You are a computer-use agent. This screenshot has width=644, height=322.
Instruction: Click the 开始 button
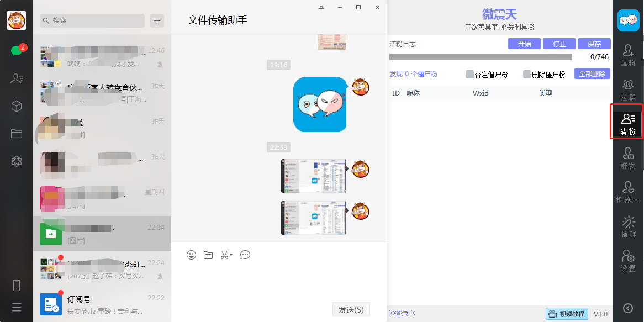pos(525,44)
